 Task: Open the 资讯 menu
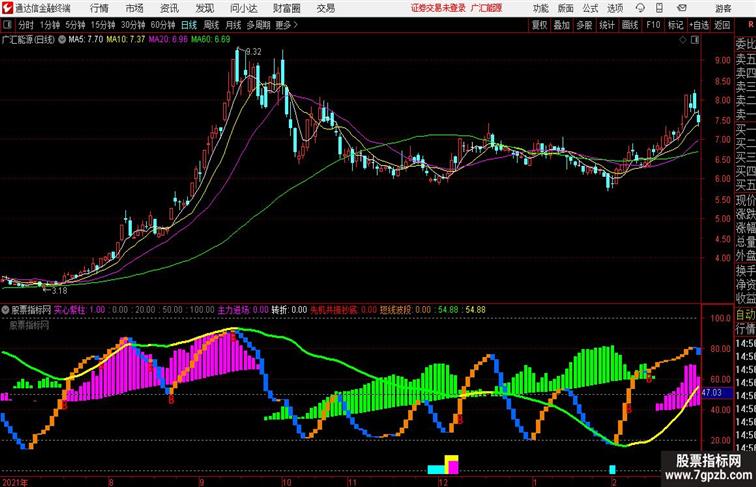(x=169, y=8)
